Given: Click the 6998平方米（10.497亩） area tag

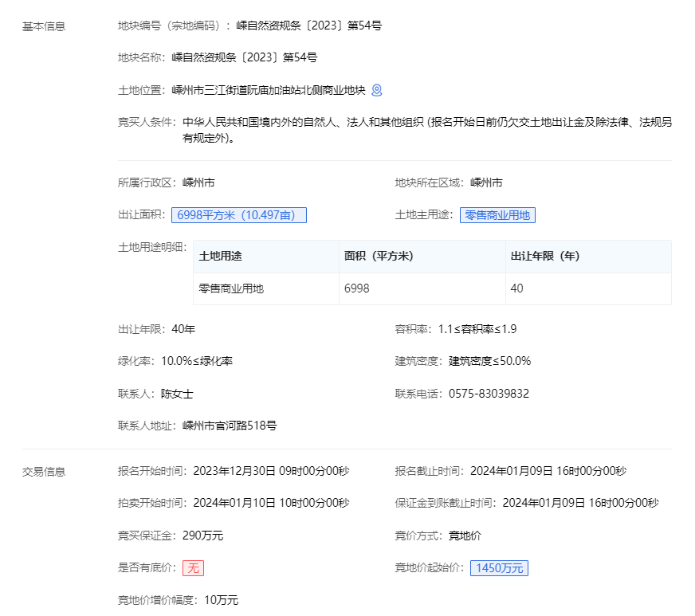Looking at the screenshot, I should [238, 215].
